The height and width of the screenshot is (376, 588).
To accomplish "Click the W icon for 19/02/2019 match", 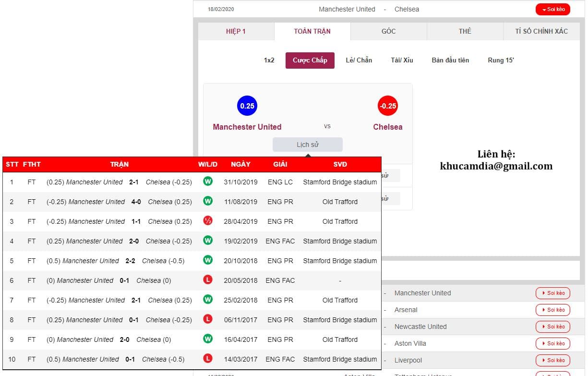I will coord(208,241).
